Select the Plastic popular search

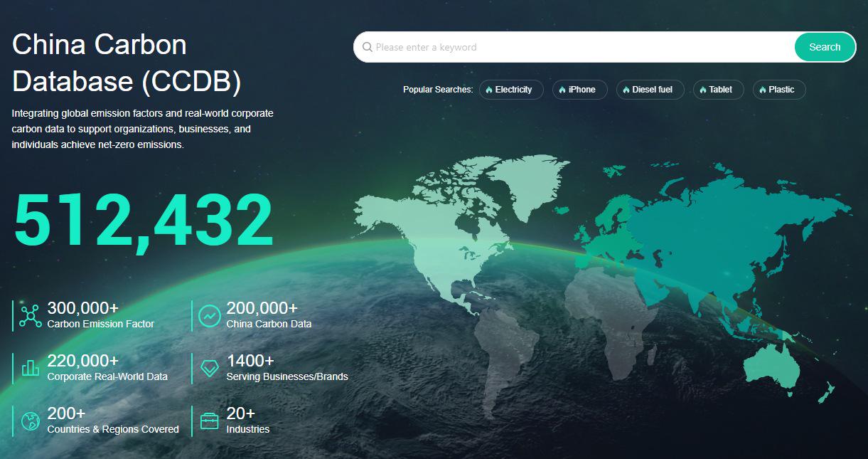click(x=779, y=90)
